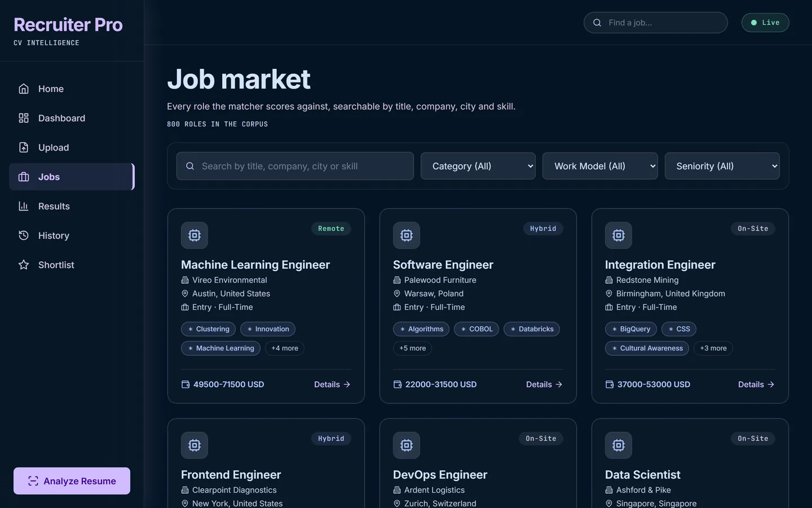Click the chip icon on Frontend Engineer card
Screen dimensions: 812x508
[x=195, y=445]
